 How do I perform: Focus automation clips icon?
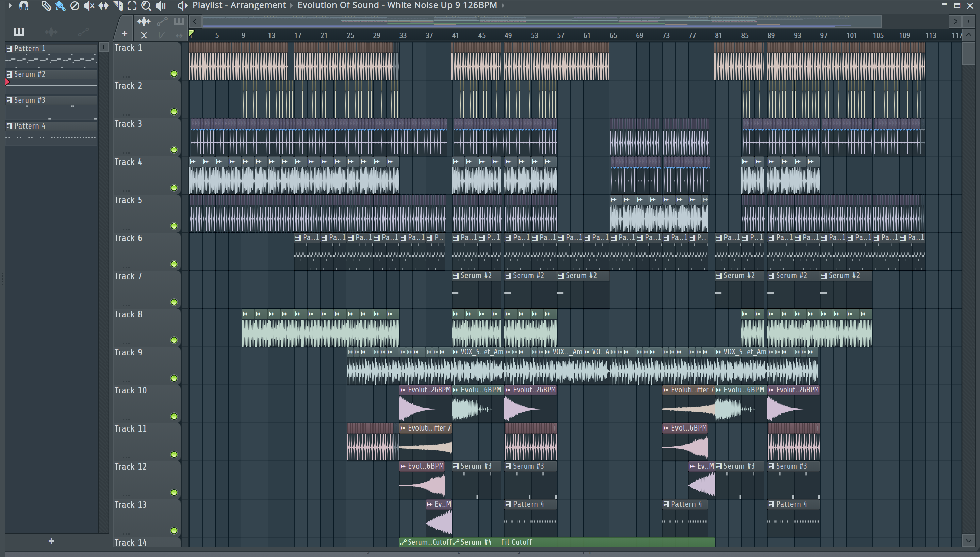(x=162, y=21)
